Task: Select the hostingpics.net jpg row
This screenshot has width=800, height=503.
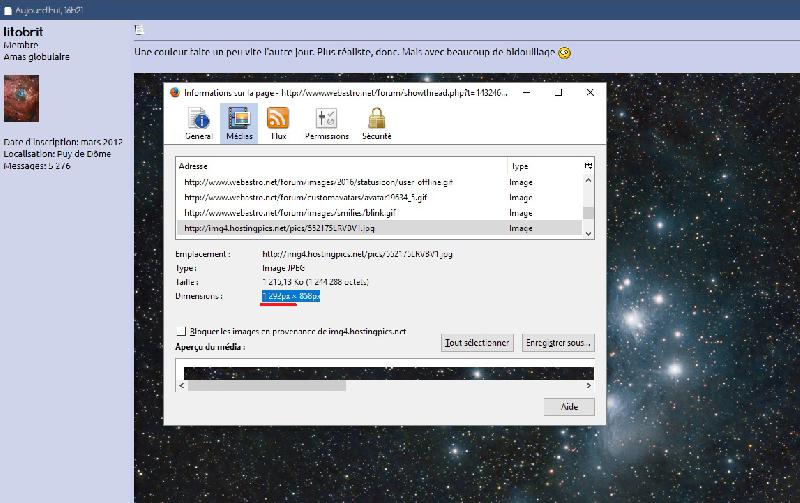Action: click(379, 228)
